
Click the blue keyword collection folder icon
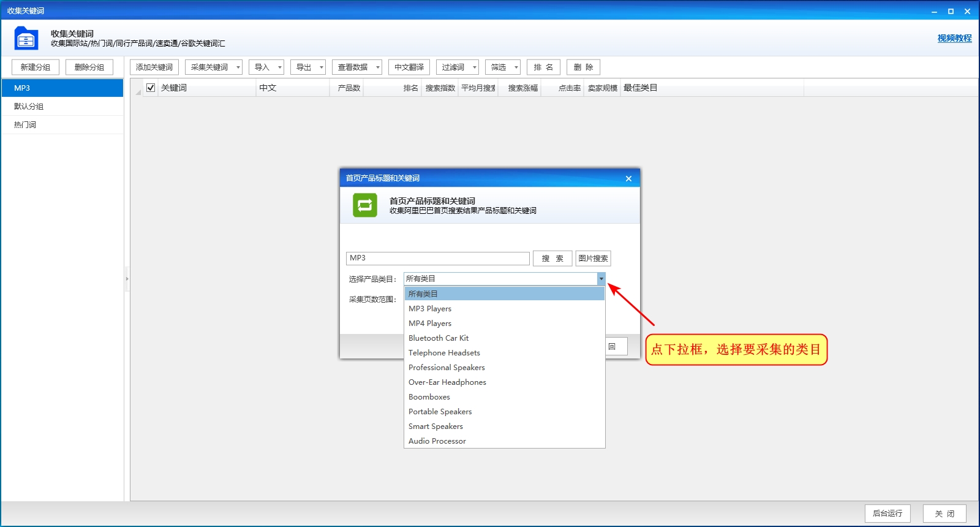(26, 38)
